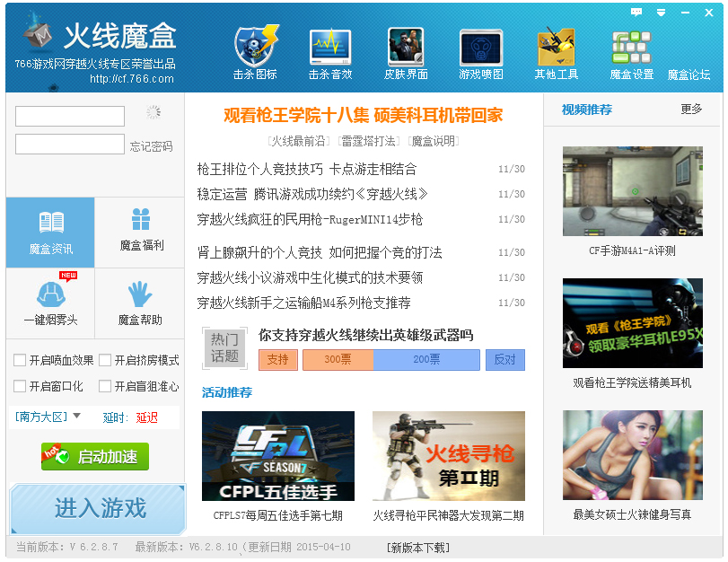Open the 游戏喷图 game spray tool

pyautogui.click(x=481, y=53)
